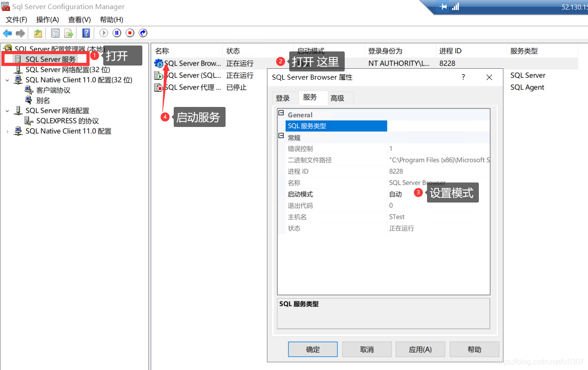This screenshot has width=588, height=370.
Task: Close the SQL Server Browser 属性 dialog
Action: [489, 77]
